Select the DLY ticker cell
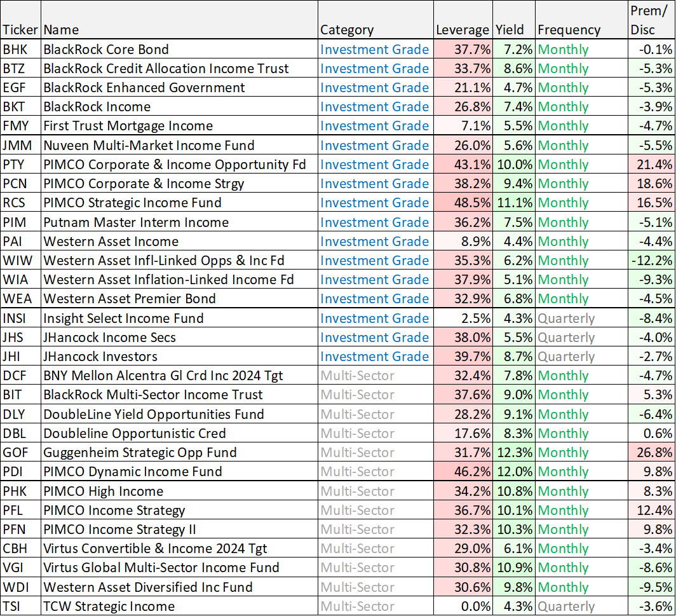The width and height of the screenshot is (676, 616). pos(20,414)
